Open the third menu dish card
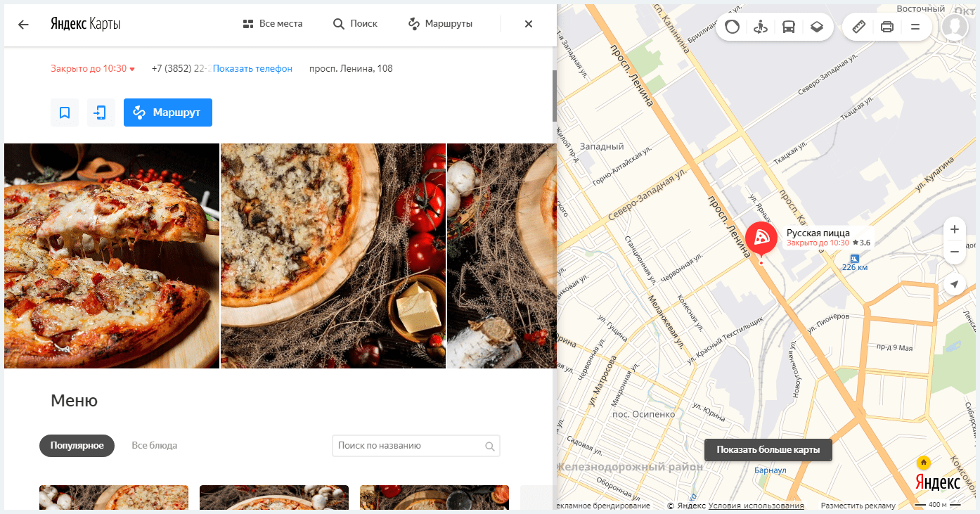 coord(434,497)
